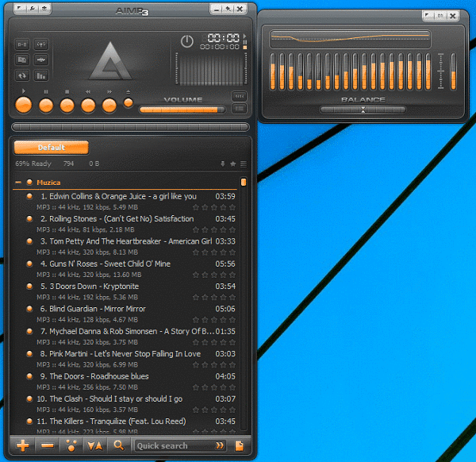This screenshot has width=476, height=462.
Task: Open the playlist menu with three lines icon
Action: [244, 164]
